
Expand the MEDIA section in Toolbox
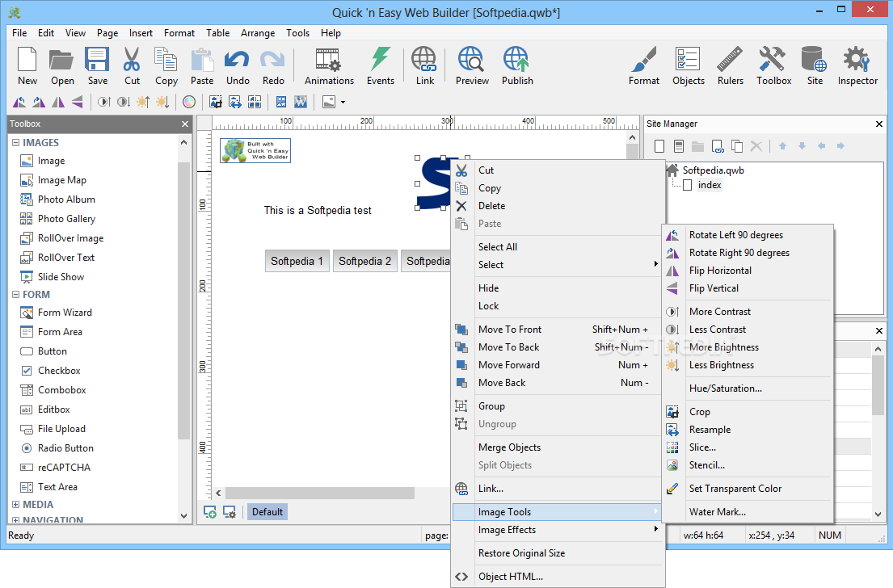pos(15,505)
